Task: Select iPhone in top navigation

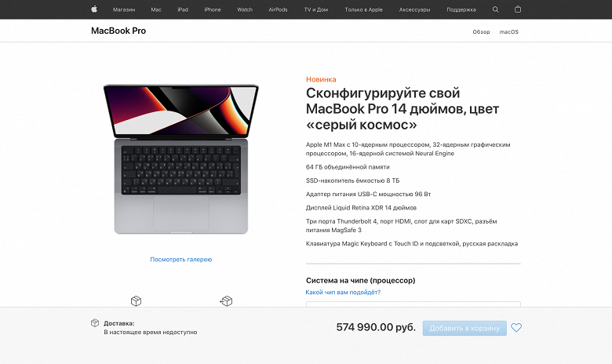Action: 213,9
